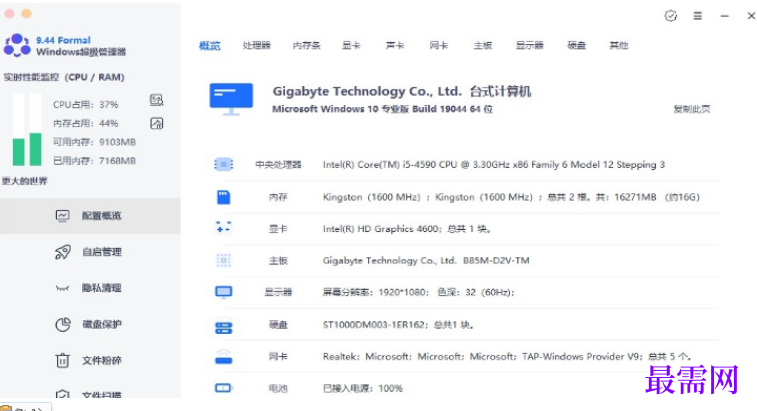757x411 pixels.
Task: Click the left CPU usage green bar
Action: pos(18,152)
